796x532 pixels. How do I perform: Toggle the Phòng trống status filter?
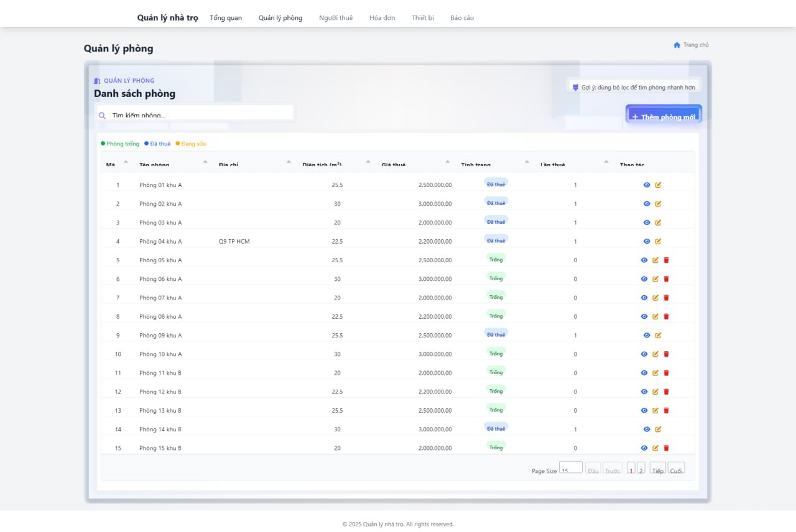click(x=120, y=143)
